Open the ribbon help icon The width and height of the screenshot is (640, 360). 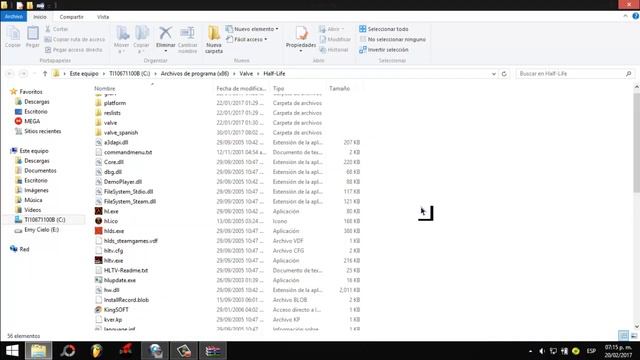(x=636, y=16)
